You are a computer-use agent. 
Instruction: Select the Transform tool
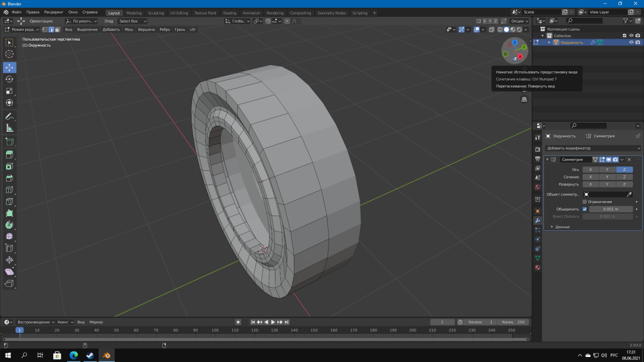click(10, 103)
